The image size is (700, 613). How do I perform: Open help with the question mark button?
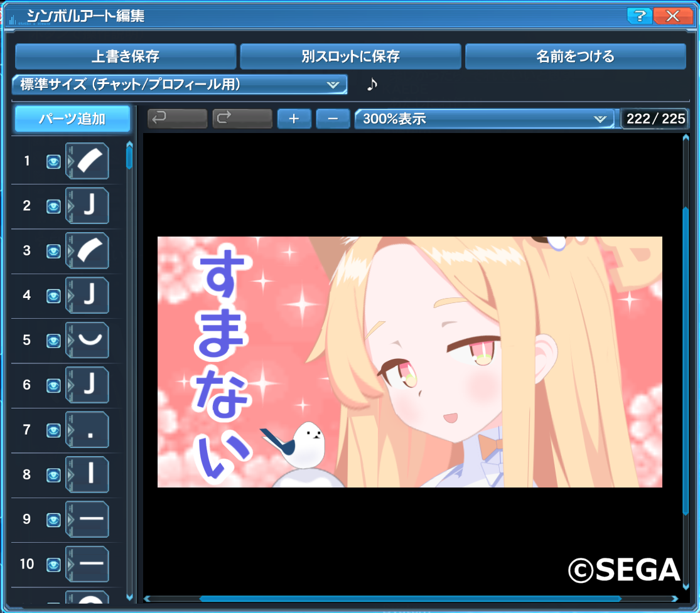640,16
